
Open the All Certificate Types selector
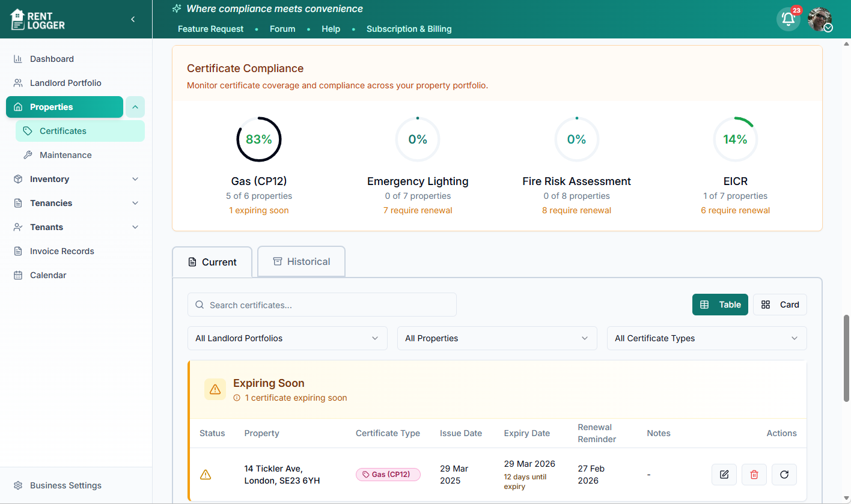[x=707, y=338]
